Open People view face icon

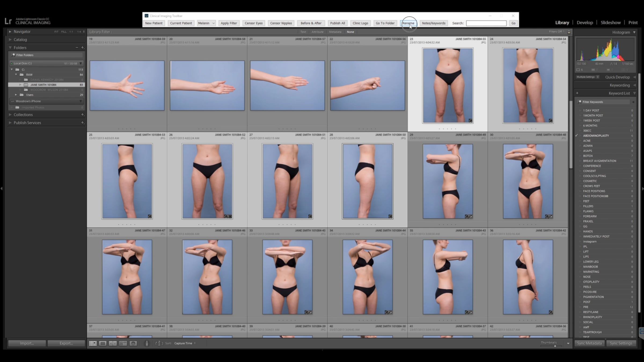point(133,343)
